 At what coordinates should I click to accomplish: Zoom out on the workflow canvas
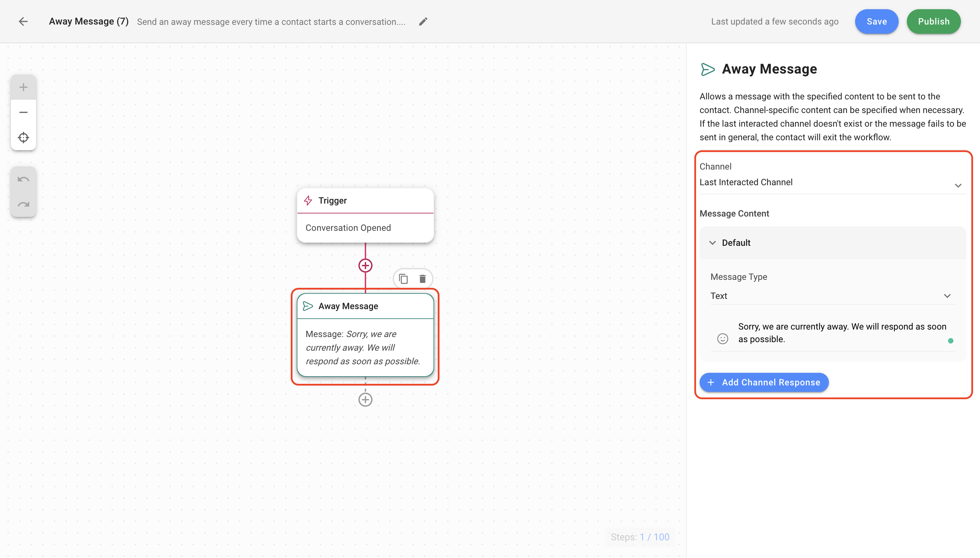tap(23, 112)
